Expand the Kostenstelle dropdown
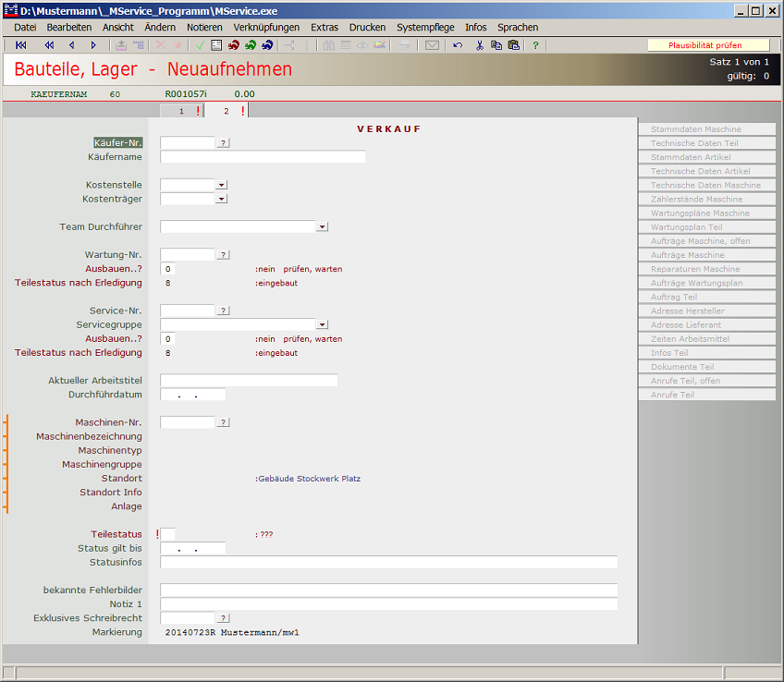 (x=221, y=185)
